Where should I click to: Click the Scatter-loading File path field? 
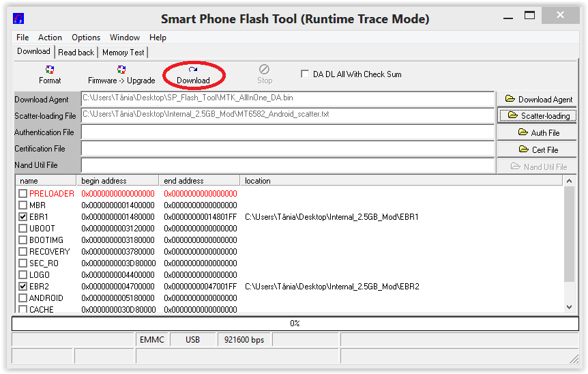[x=288, y=115]
